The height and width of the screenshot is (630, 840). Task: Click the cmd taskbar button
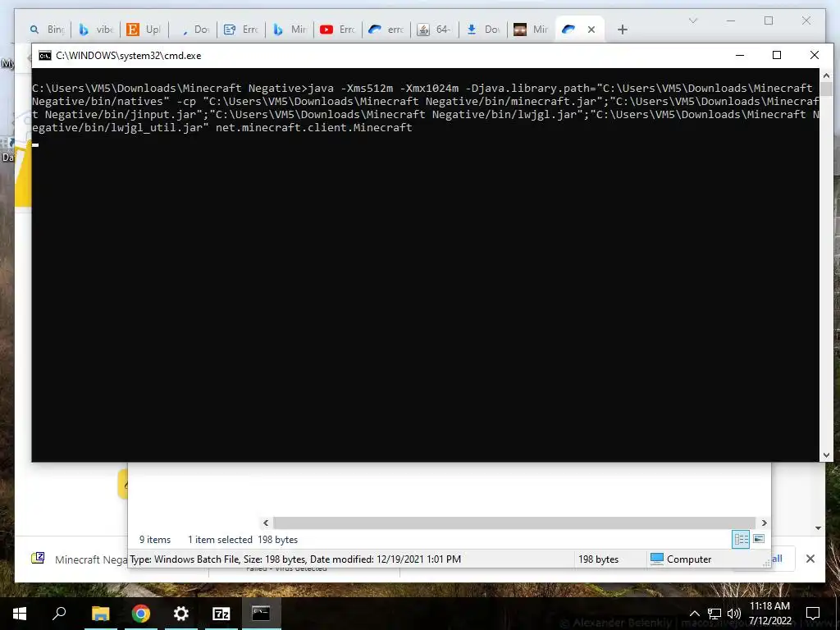coord(262,614)
